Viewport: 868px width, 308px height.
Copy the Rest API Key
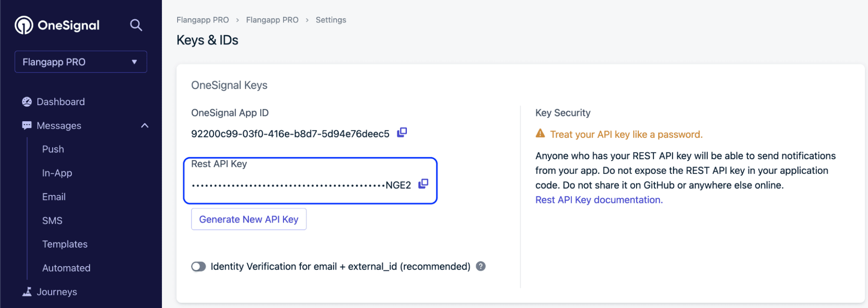coord(423,184)
